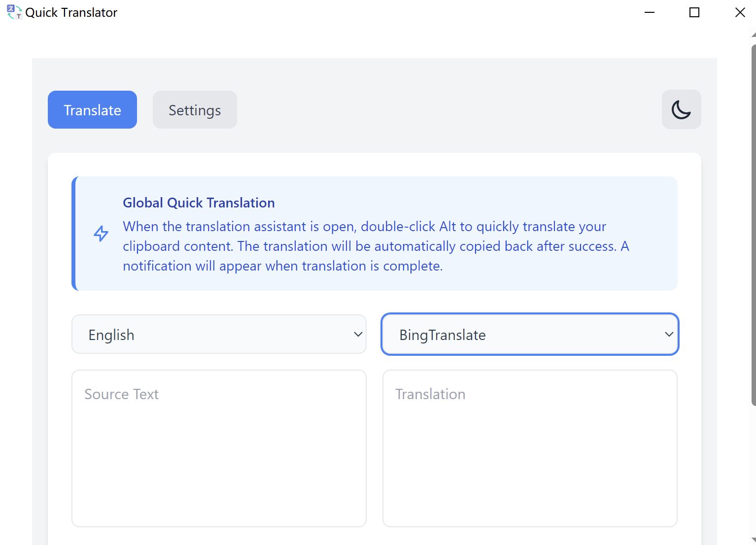Focus the Source Text input box
The height and width of the screenshot is (545, 756).
pyautogui.click(x=219, y=448)
